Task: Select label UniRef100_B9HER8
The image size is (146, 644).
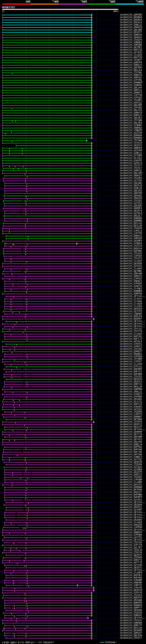Action: pyautogui.click(x=131, y=138)
